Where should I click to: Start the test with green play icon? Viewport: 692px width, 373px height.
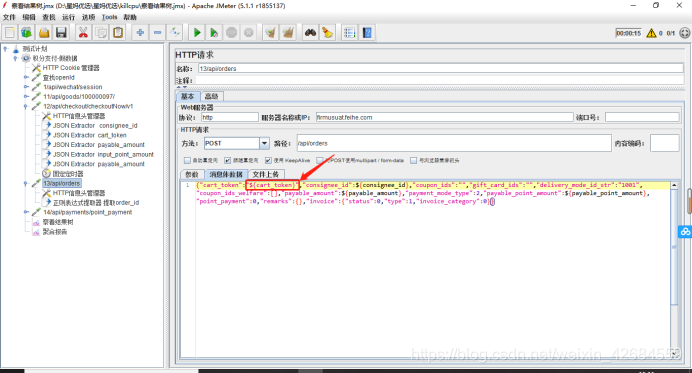click(x=197, y=33)
